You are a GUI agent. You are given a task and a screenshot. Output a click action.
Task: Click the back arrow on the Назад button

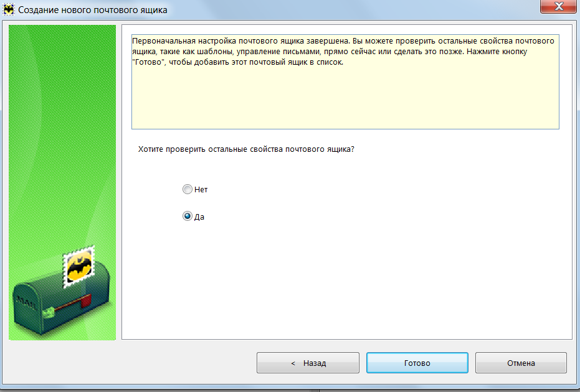pos(293,363)
